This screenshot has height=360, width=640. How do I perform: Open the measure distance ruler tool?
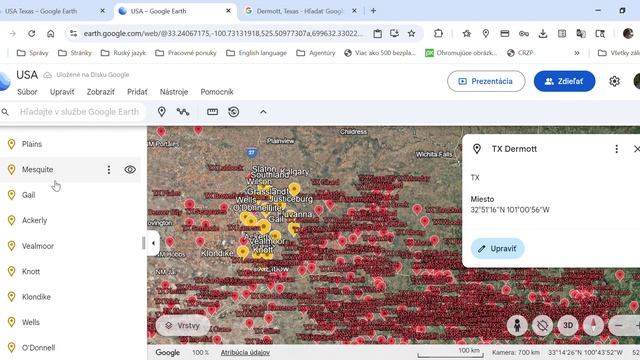(212, 112)
